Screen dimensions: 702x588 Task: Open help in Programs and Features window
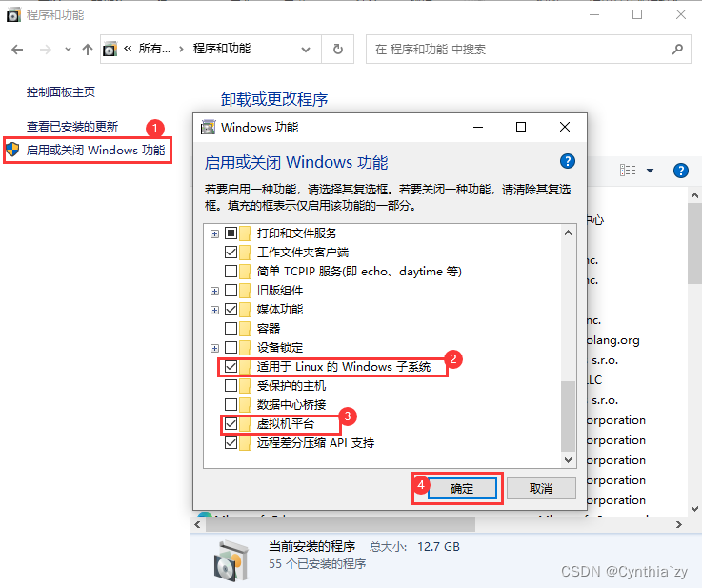pyautogui.click(x=680, y=171)
